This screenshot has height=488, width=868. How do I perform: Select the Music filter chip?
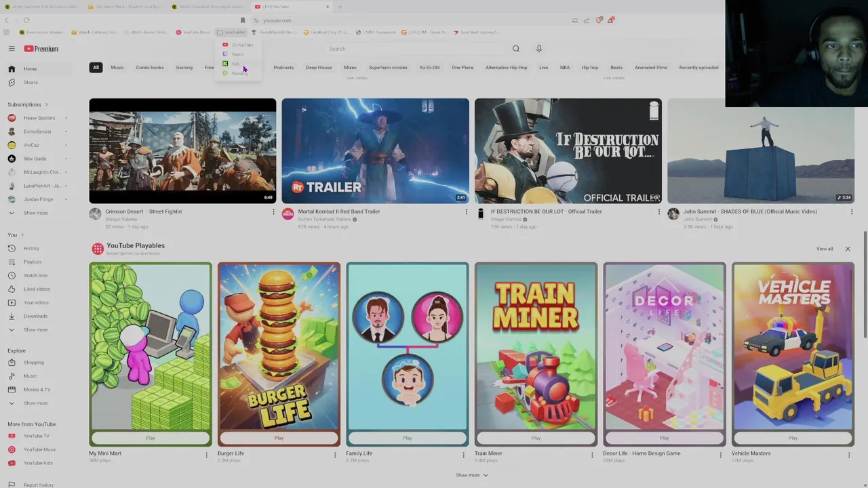117,67
